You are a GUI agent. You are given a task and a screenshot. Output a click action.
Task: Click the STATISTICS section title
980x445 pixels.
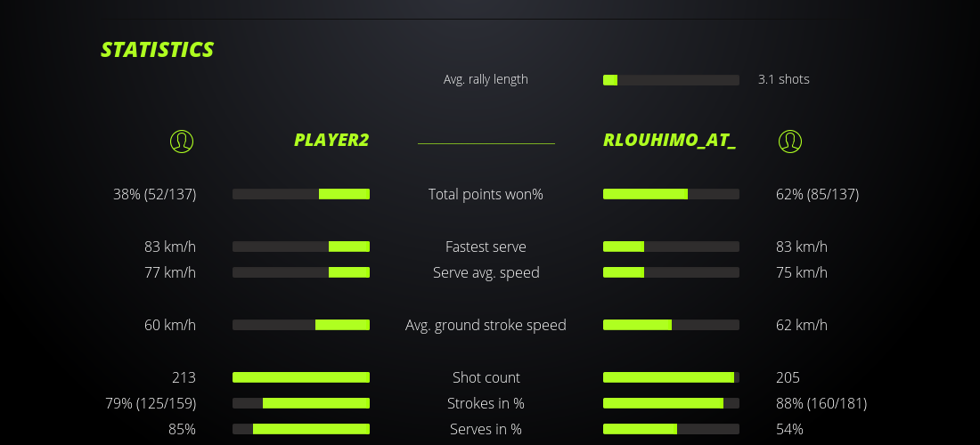(x=158, y=50)
